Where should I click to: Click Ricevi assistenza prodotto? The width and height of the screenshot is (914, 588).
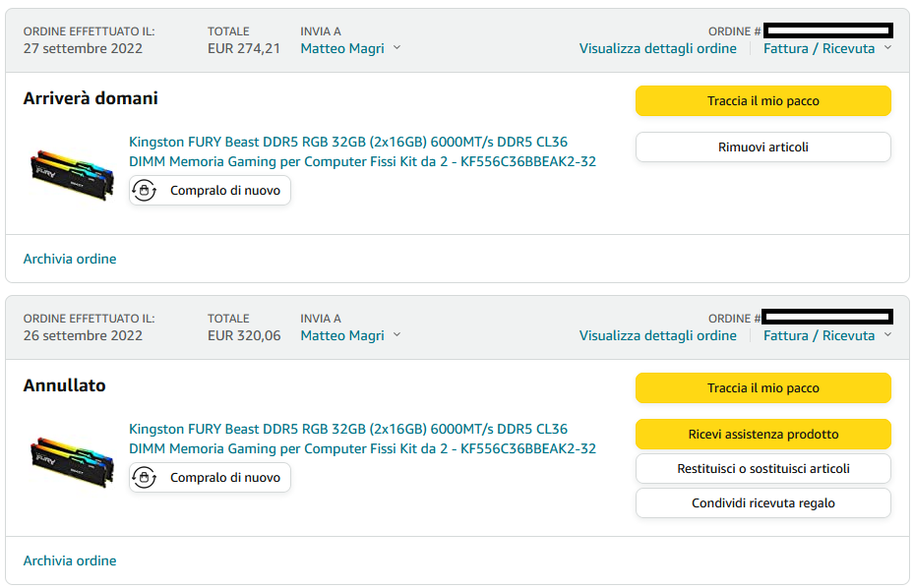click(x=763, y=435)
